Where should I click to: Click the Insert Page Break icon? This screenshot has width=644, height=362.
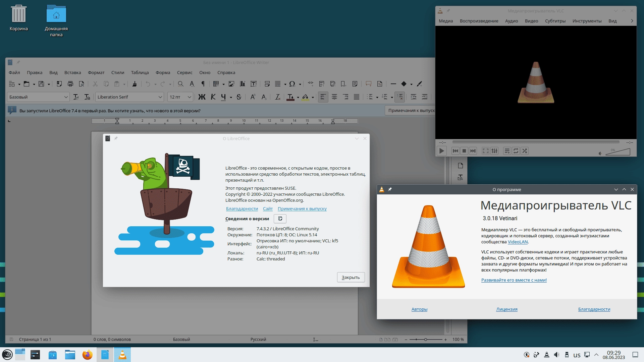267,84
